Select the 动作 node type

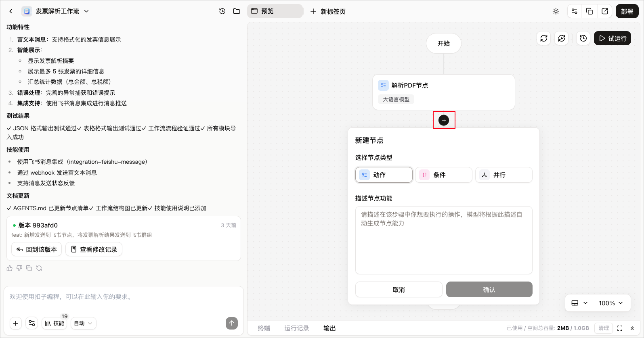click(x=384, y=175)
